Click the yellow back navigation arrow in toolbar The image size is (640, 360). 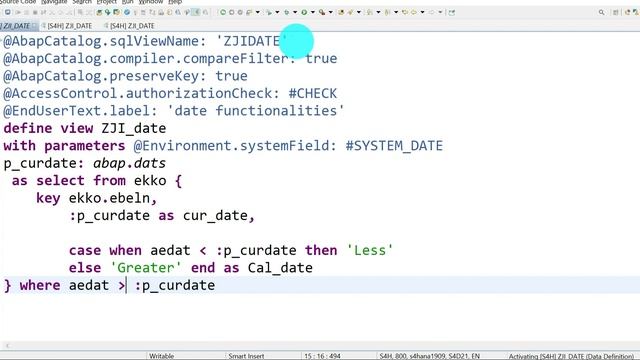405,12
